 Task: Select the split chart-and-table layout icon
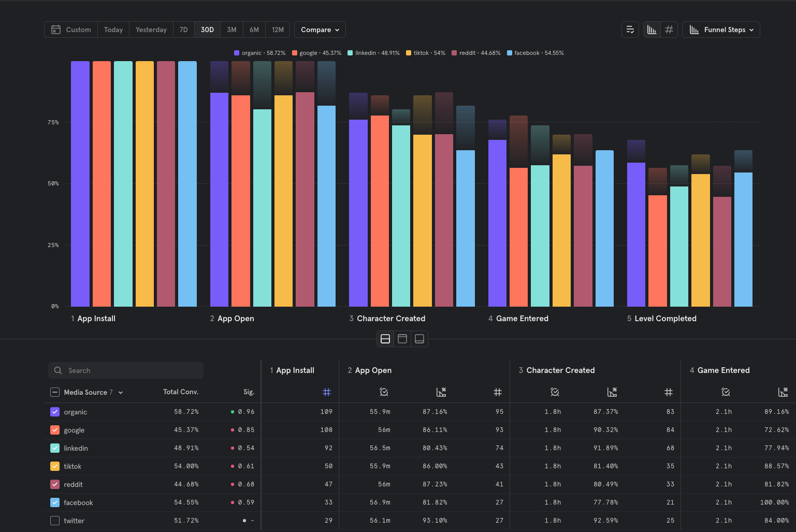point(385,339)
